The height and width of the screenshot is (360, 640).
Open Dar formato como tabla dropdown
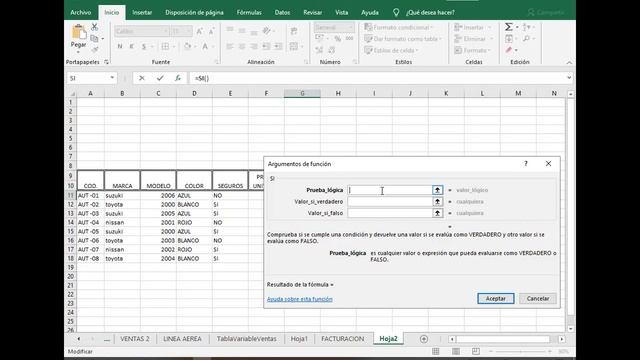pyautogui.click(x=403, y=39)
